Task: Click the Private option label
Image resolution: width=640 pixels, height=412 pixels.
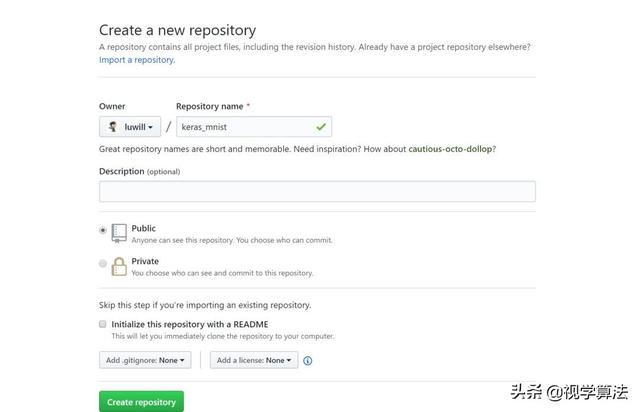Action: click(x=145, y=261)
